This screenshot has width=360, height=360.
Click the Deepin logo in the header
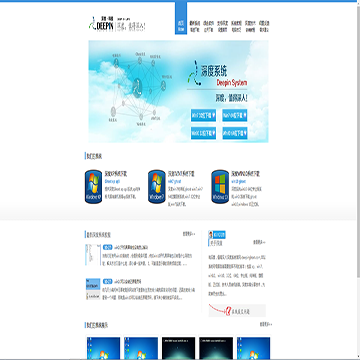click(x=117, y=24)
